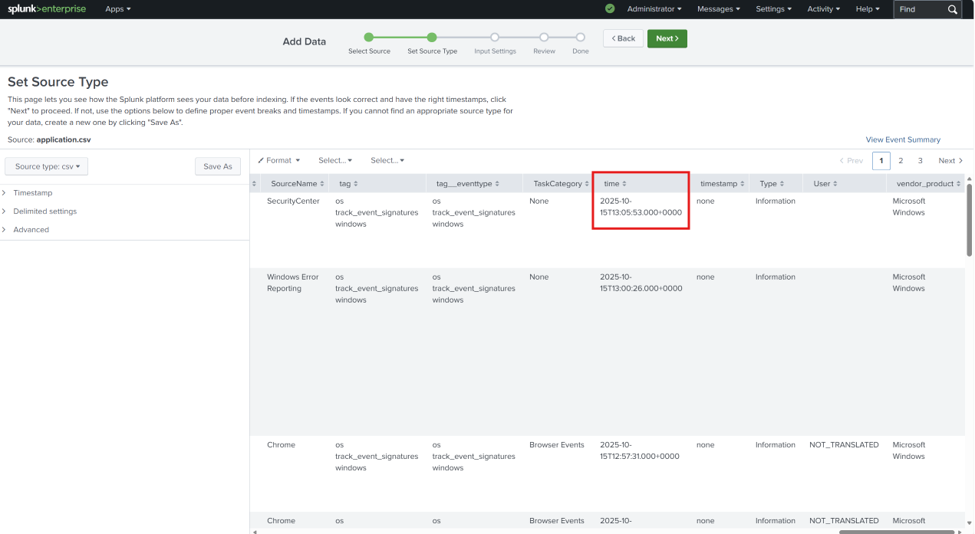Viewport: 975px width, 534px height.
Task: Click the first Browser Events cell
Action: tap(557, 445)
